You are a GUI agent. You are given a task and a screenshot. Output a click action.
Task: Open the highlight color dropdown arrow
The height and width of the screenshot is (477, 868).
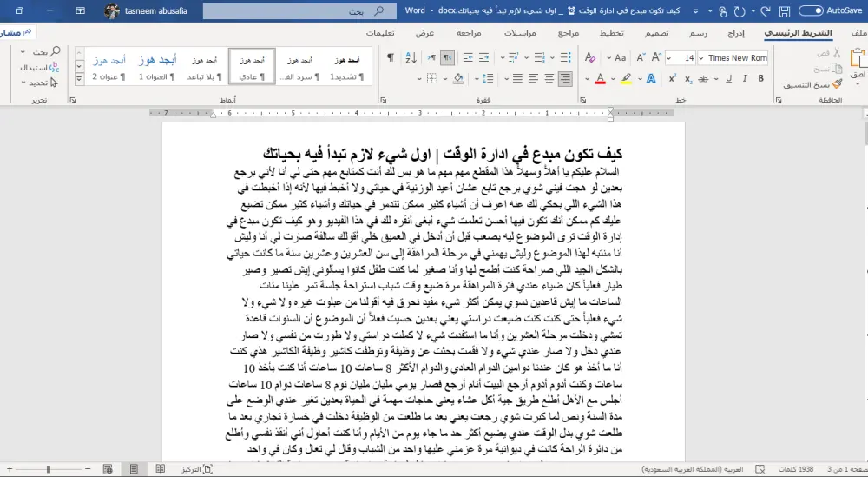[x=614, y=79]
